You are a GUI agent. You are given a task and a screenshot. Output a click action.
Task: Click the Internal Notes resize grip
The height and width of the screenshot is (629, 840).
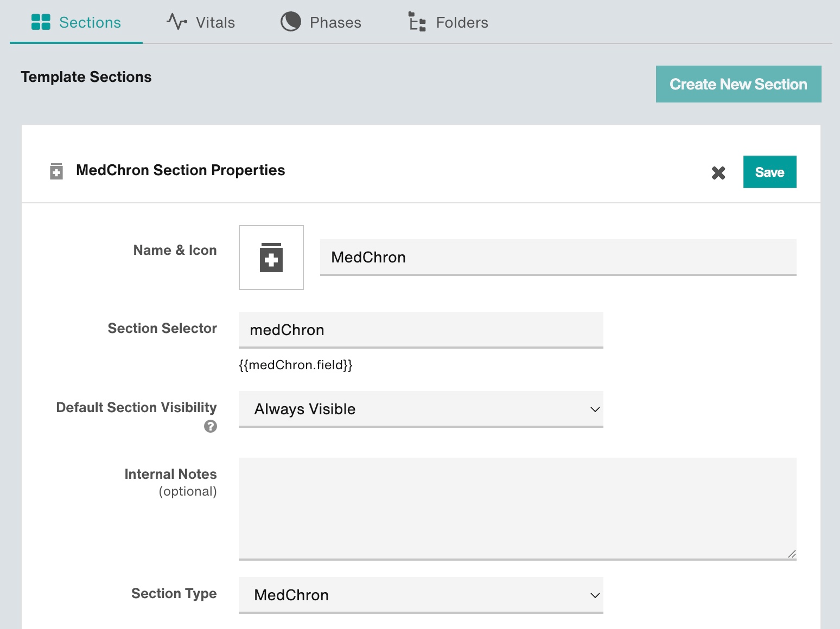pyautogui.click(x=791, y=554)
